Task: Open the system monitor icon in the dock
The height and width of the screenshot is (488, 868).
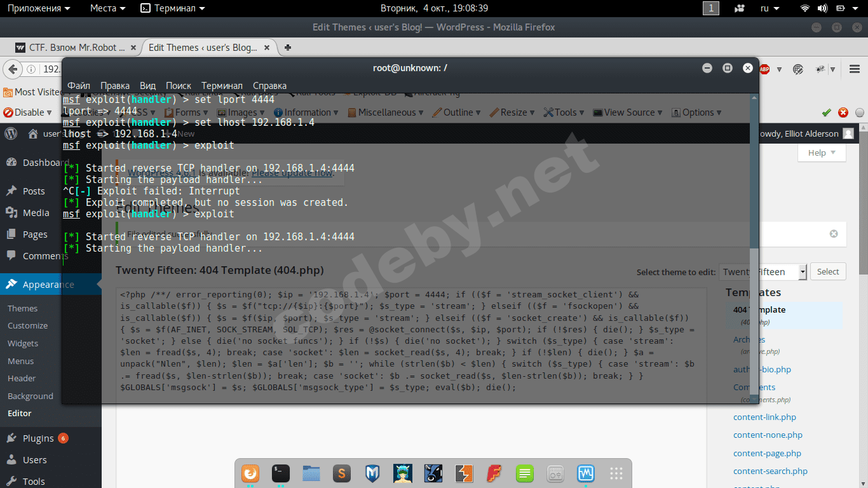Action: pos(586,473)
